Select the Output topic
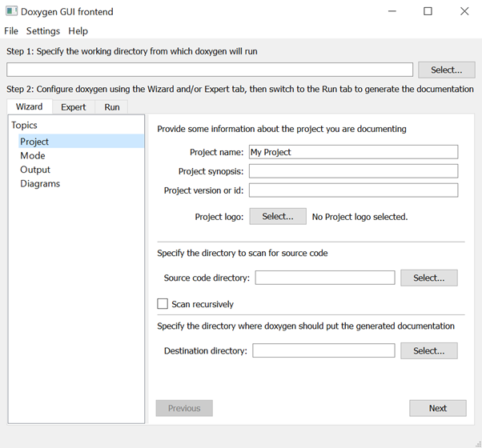The image size is (482, 448). click(x=35, y=170)
